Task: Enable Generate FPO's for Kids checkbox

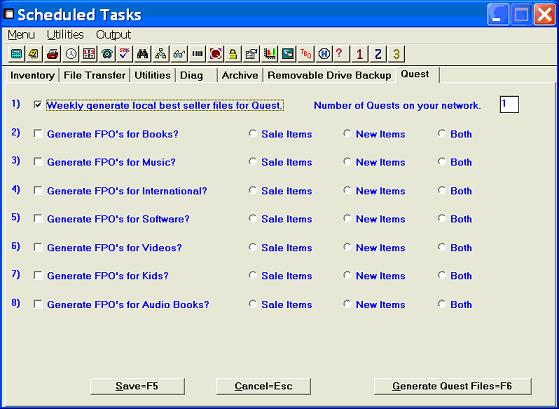Action: (x=38, y=275)
